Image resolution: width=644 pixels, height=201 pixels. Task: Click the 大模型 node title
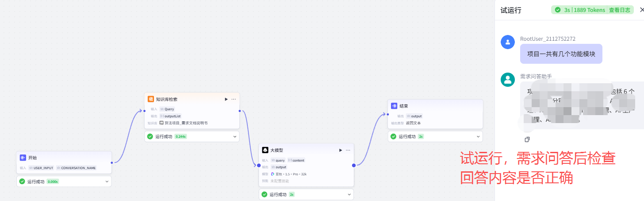coord(277,151)
